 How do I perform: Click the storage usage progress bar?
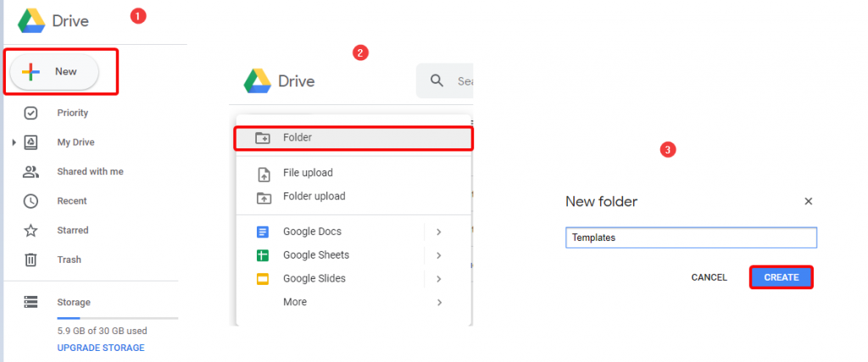[x=117, y=318]
